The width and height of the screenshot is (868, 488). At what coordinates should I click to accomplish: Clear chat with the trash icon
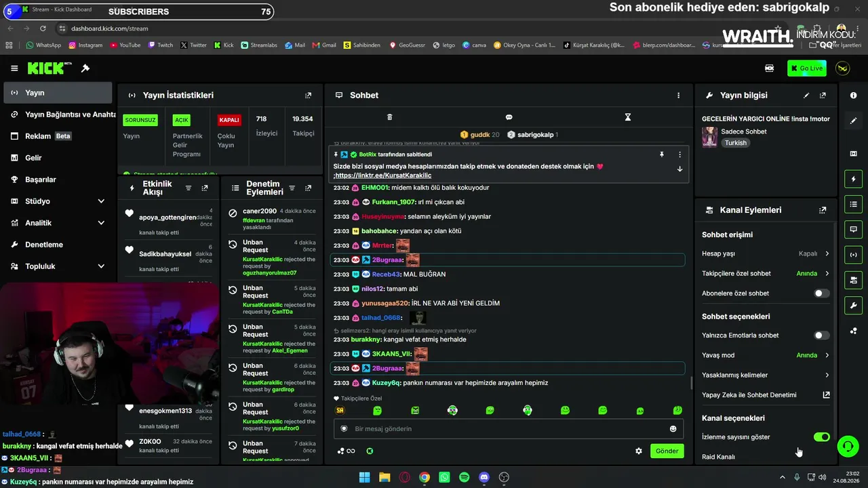click(389, 117)
